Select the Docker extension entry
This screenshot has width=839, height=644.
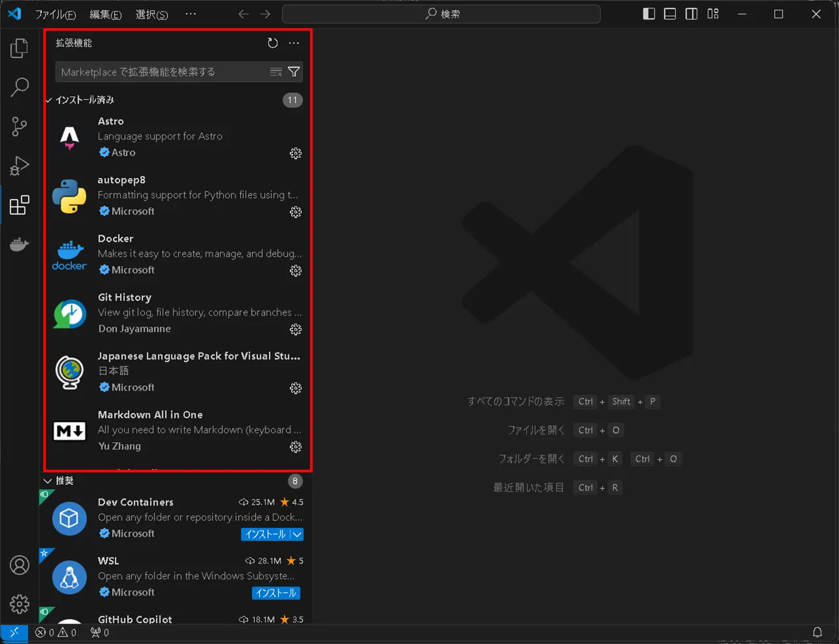pyautogui.click(x=176, y=254)
